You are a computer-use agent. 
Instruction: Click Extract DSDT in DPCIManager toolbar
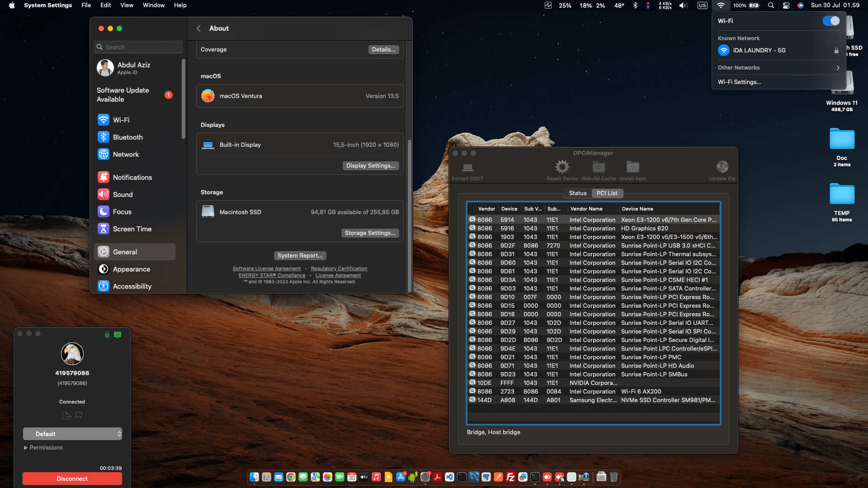tap(467, 171)
